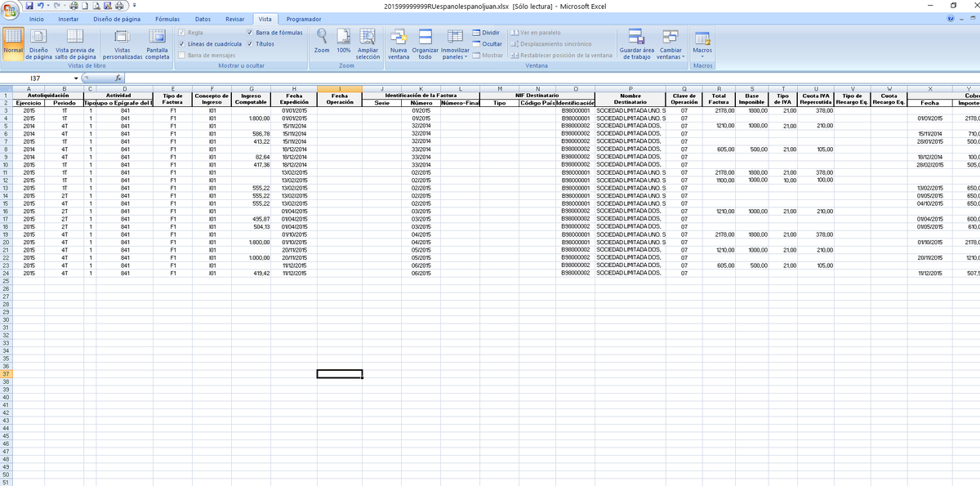Open the Revisar ribbon tab
This screenshot has width=980, height=486.
(x=234, y=19)
